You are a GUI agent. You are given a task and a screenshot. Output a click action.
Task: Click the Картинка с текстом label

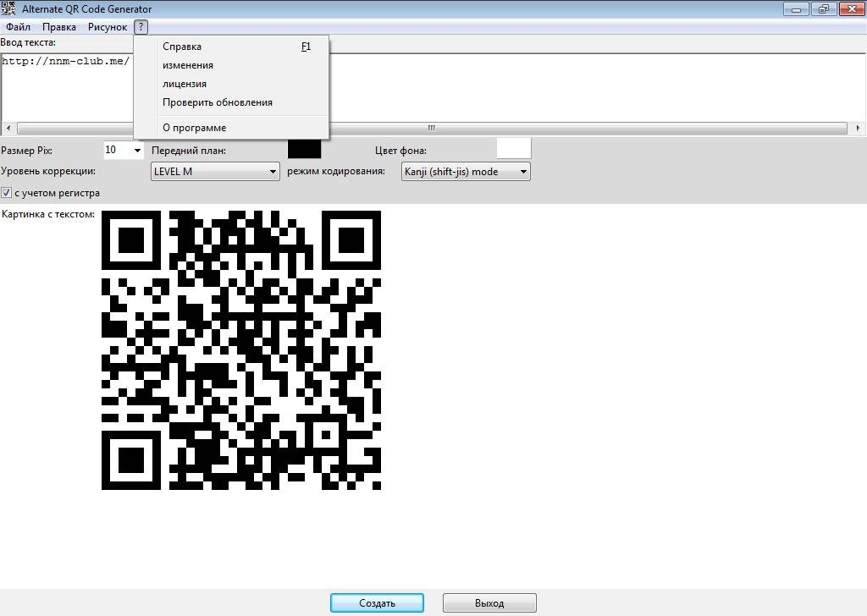point(48,214)
